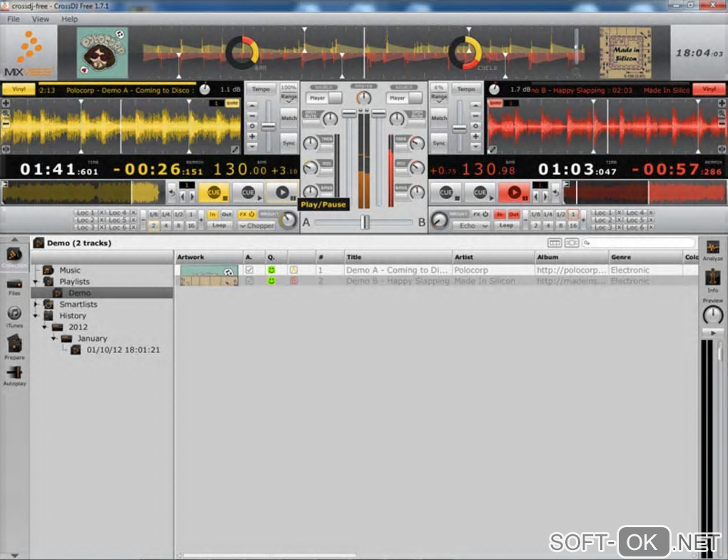Set deck A loop In point
728x560 pixels.
click(212, 214)
